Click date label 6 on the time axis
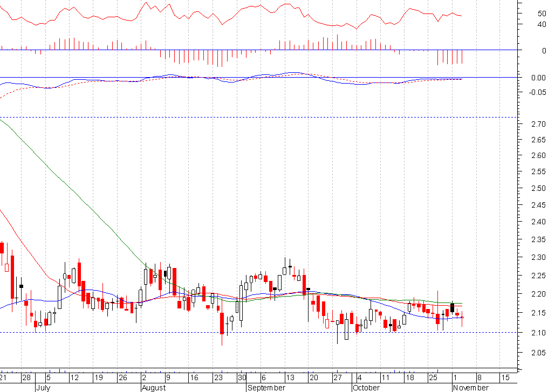Viewport: 548px width, 392px height. 264,377
